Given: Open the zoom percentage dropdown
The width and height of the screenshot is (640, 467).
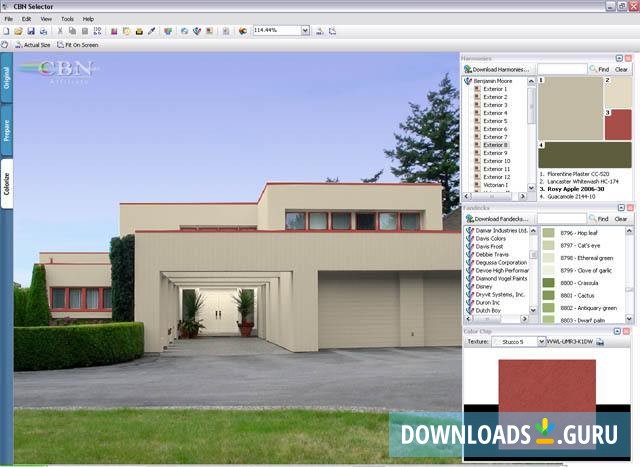Looking at the screenshot, I should 306,31.
